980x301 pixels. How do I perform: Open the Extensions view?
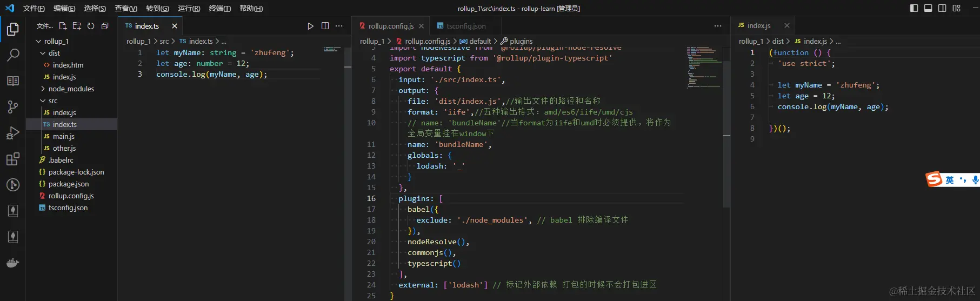[x=13, y=159]
